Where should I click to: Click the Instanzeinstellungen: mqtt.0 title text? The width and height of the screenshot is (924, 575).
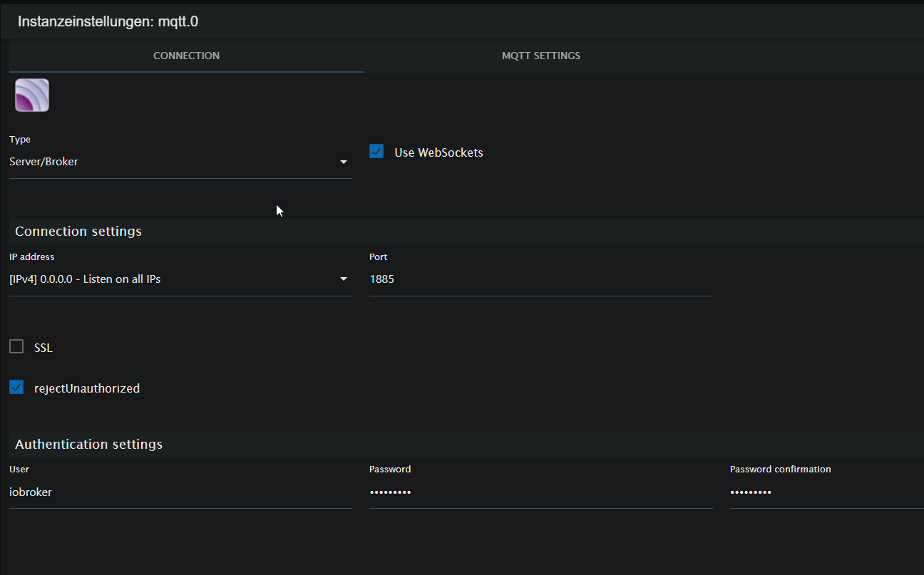[108, 21]
